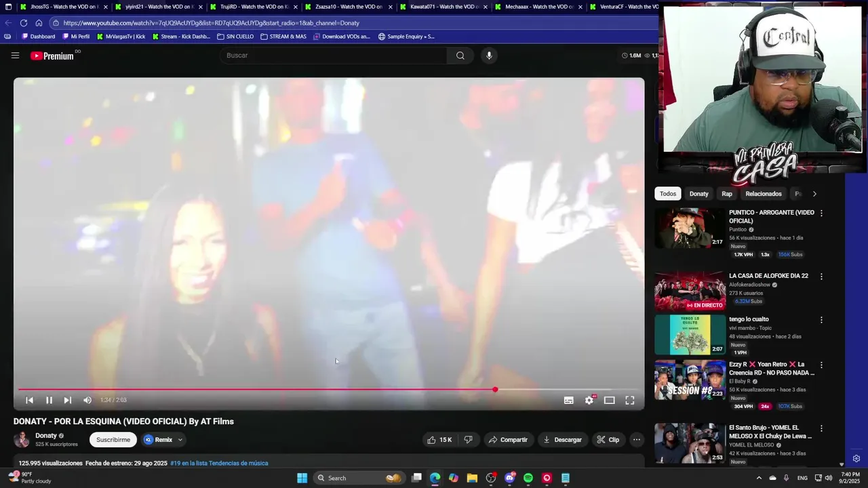Go to YouTube Premium home logo
The width and height of the screenshot is (868, 488).
[52, 56]
